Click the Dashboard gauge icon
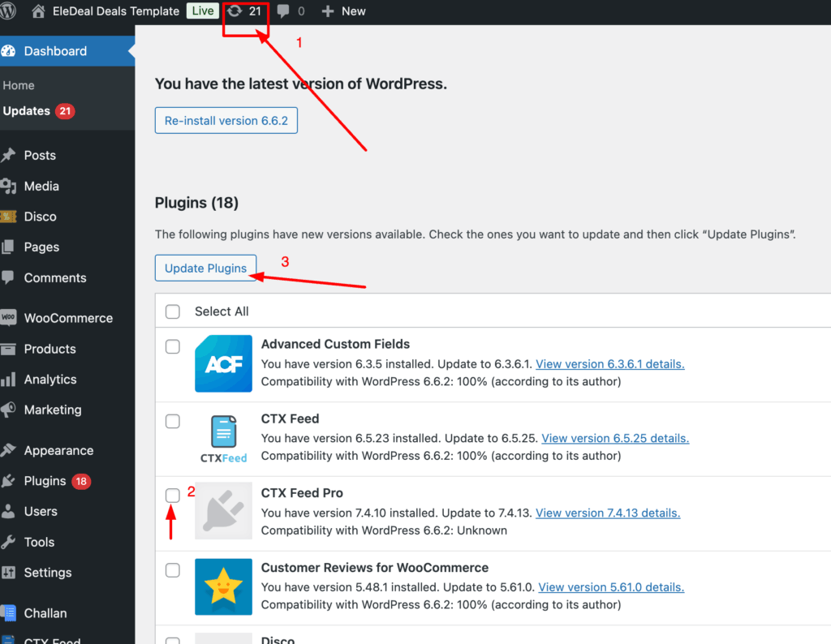 [8, 51]
